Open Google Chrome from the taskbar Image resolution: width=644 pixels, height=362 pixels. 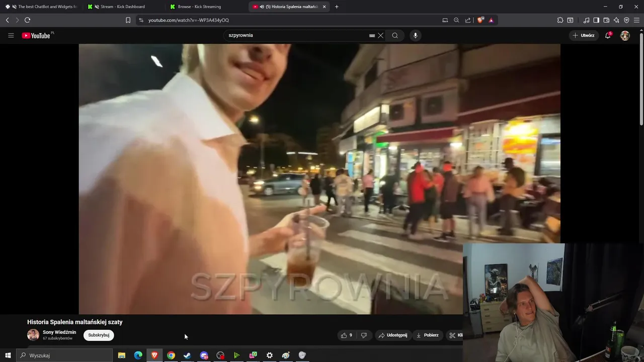pos(171,355)
